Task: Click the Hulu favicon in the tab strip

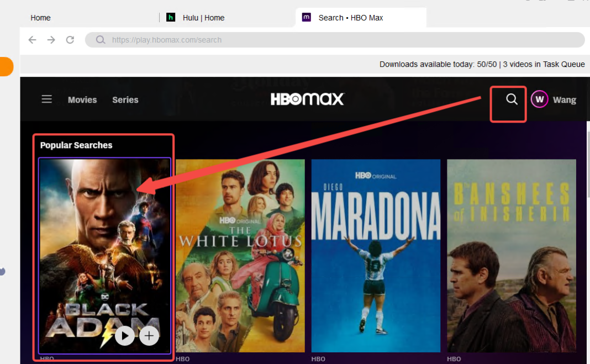Action: click(171, 17)
